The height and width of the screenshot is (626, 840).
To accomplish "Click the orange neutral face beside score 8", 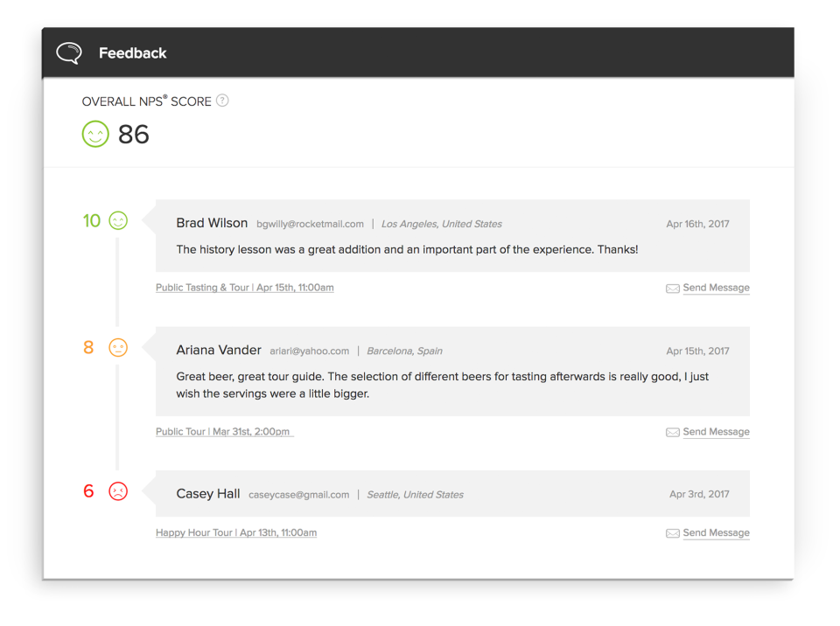I will (118, 348).
